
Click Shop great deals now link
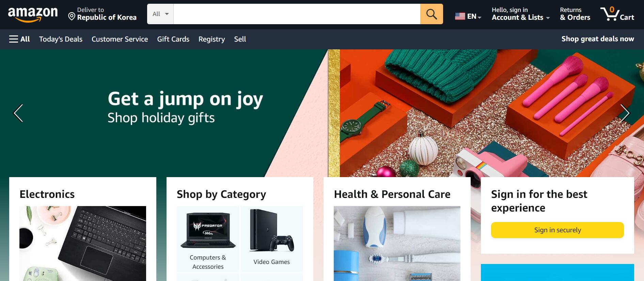click(597, 39)
